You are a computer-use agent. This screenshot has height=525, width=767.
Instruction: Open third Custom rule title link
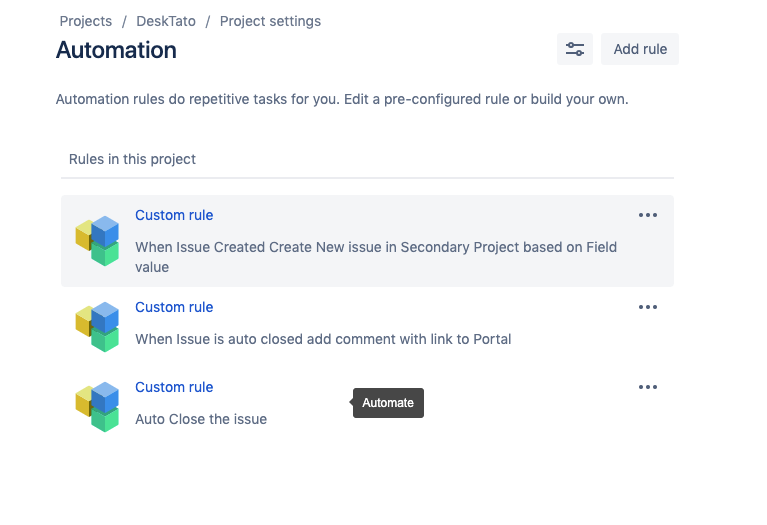174,387
